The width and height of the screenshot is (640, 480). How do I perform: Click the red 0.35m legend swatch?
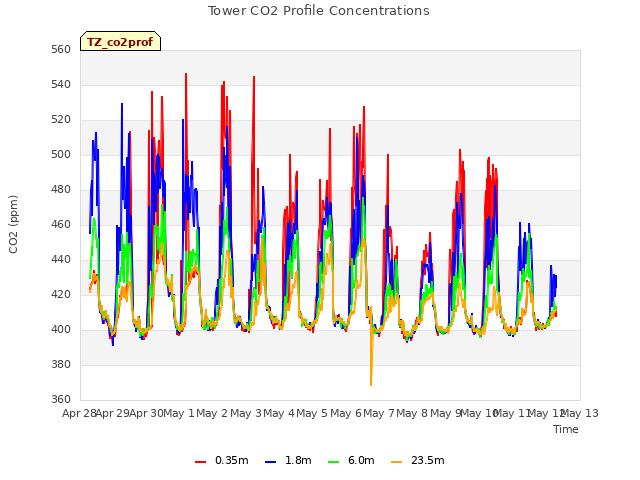[x=200, y=462]
